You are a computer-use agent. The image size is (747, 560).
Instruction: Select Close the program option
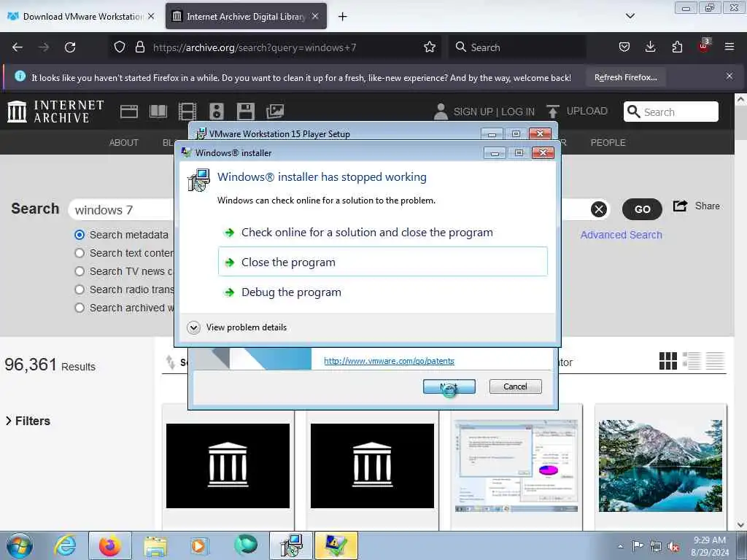pyautogui.click(x=382, y=262)
